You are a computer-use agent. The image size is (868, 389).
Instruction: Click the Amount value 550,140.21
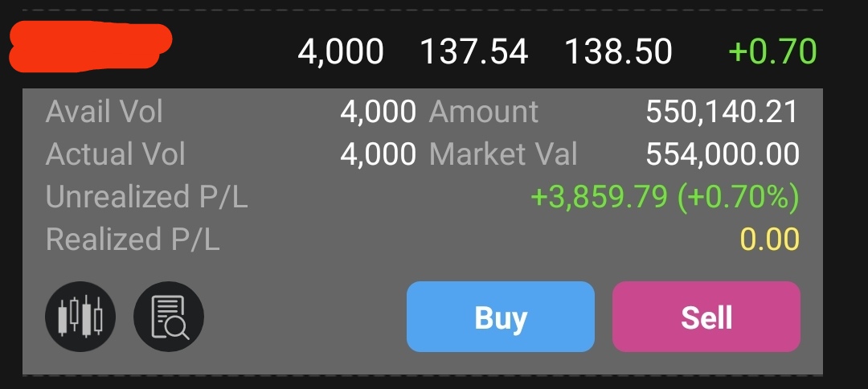722,112
